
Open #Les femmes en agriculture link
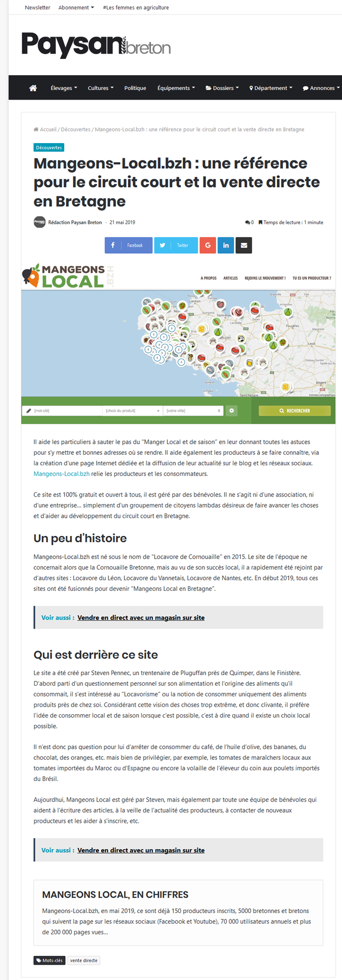pyautogui.click(x=136, y=7)
